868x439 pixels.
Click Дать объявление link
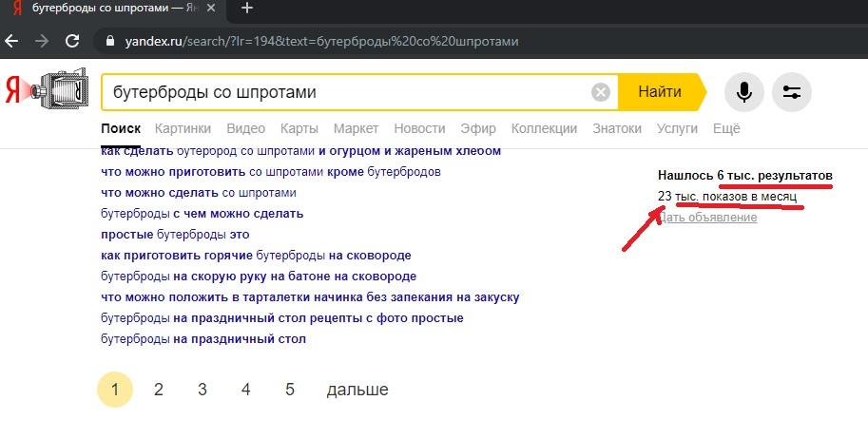(x=707, y=218)
